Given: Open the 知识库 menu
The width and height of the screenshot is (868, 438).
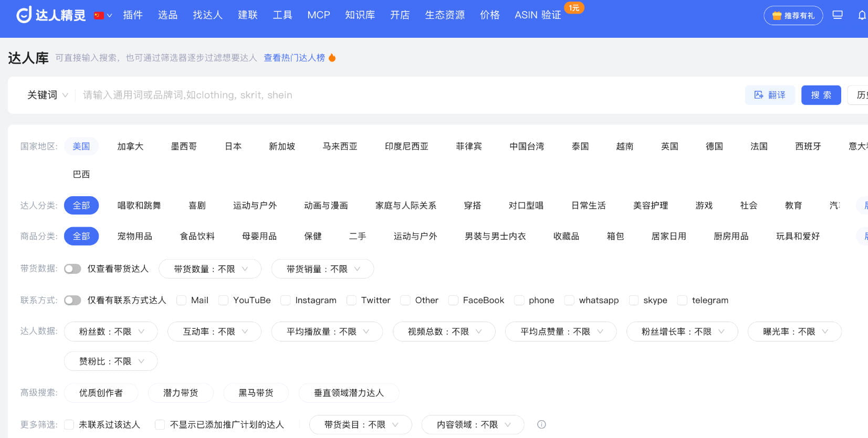Looking at the screenshot, I should (x=360, y=15).
